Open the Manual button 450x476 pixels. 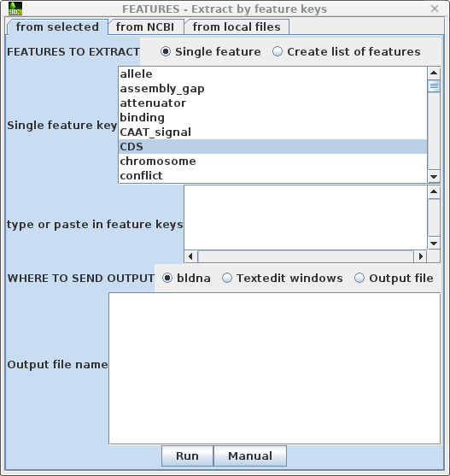point(250,456)
